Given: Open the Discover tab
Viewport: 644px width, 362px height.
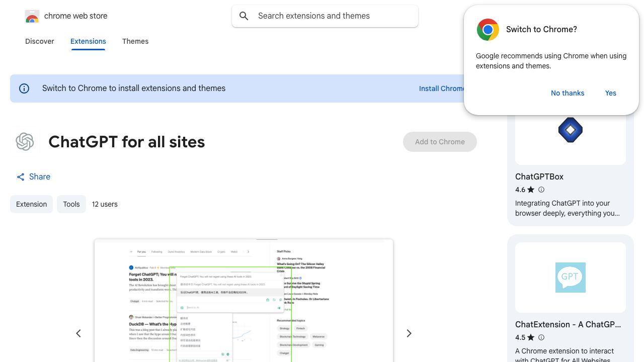Looking at the screenshot, I should [40, 41].
